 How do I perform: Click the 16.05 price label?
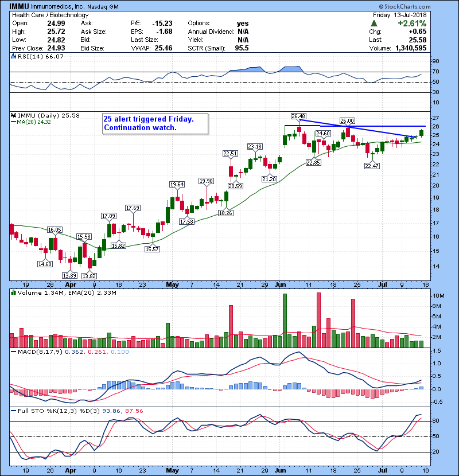(55, 230)
